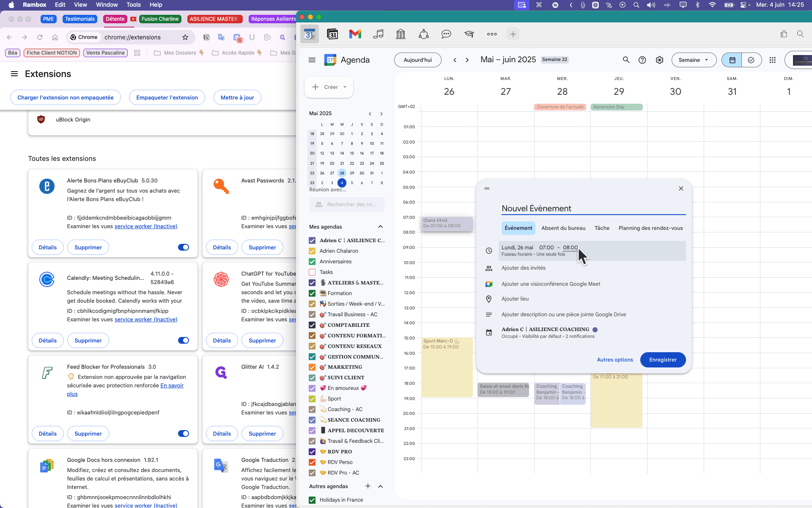
Task: Click Mettre à jour button
Action: tap(237, 98)
